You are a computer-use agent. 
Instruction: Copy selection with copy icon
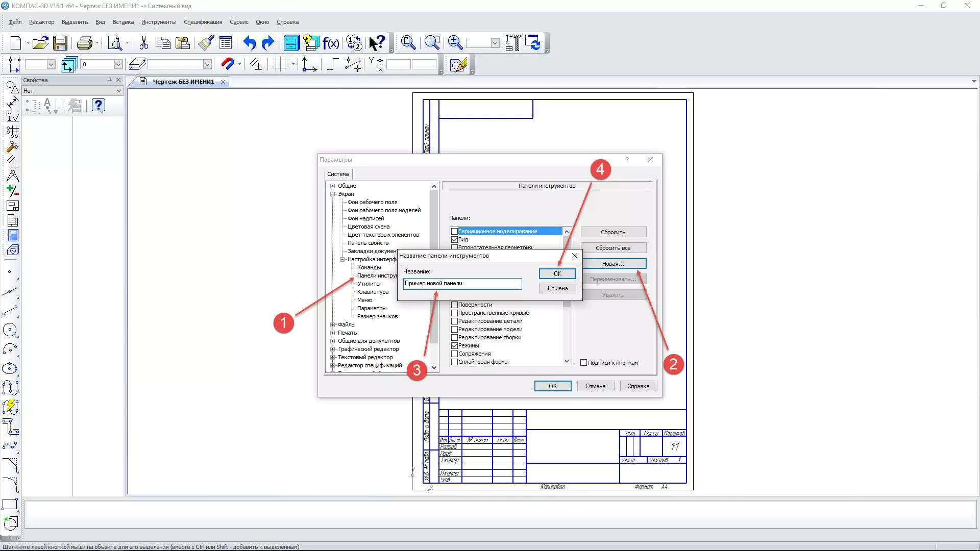coord(163,43)
